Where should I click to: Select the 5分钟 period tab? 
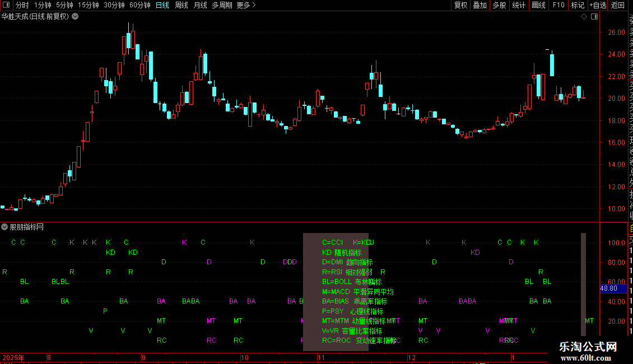coord(64,5)
